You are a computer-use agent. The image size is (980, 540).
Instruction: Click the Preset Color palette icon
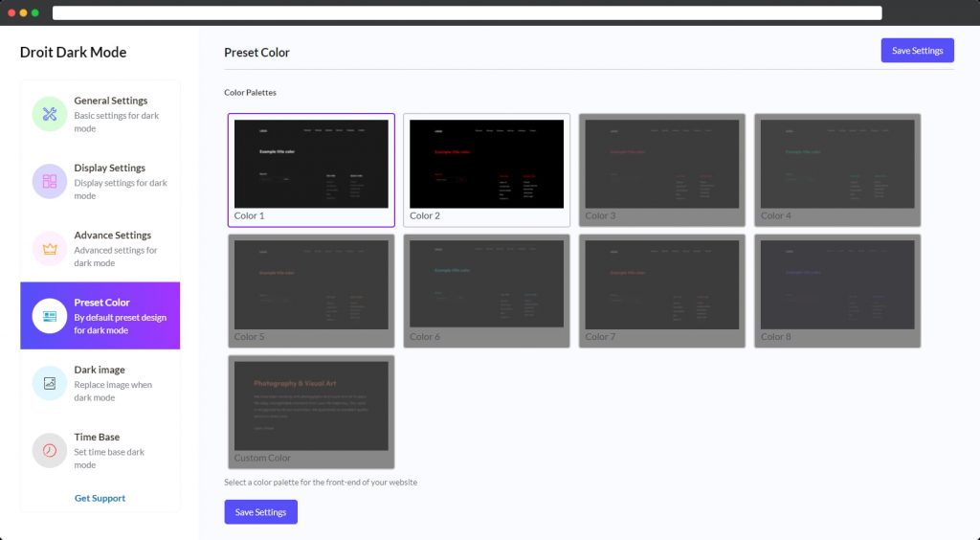click(x=50, y=316)
